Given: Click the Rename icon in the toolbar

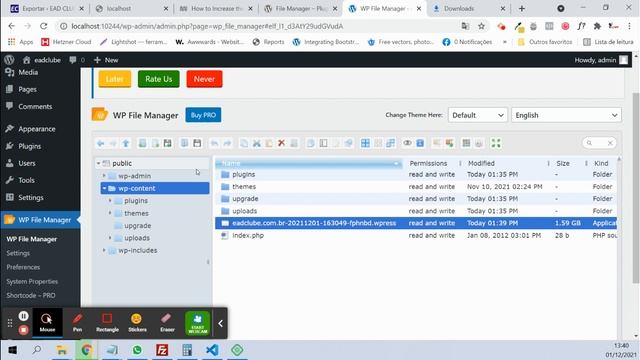Looking at the screenshot, I should pos(323,143).
